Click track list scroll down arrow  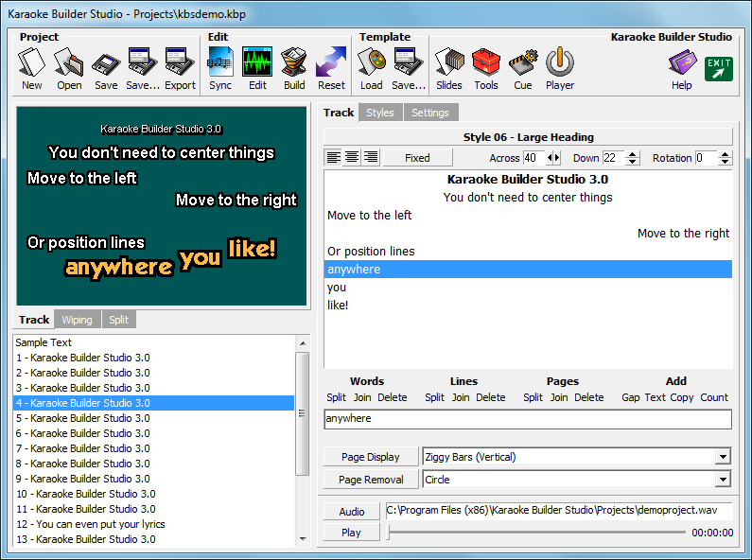point(303,539)
